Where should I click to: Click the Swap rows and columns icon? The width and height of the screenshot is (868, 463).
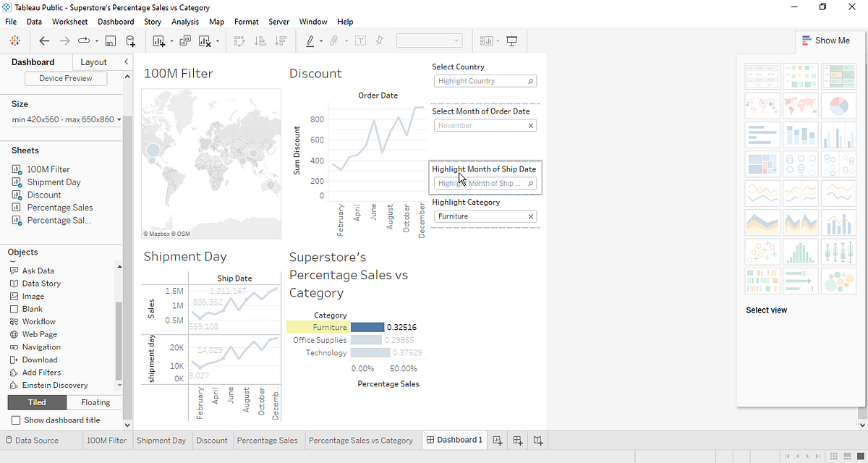239,41
